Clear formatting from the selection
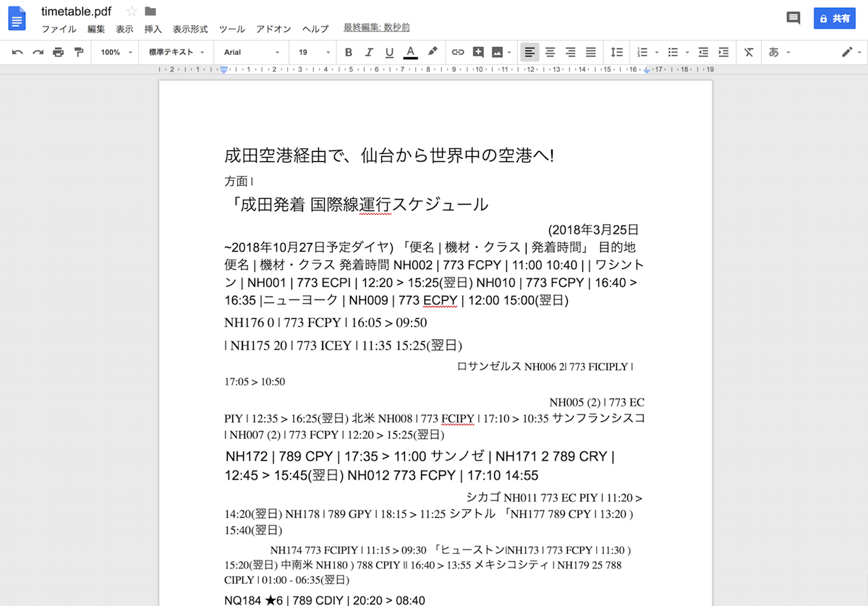 click(x=749, y=52)
